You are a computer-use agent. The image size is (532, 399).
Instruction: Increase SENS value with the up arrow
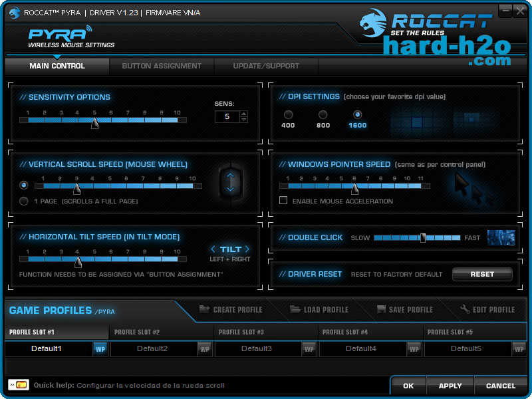pos(243,114)
